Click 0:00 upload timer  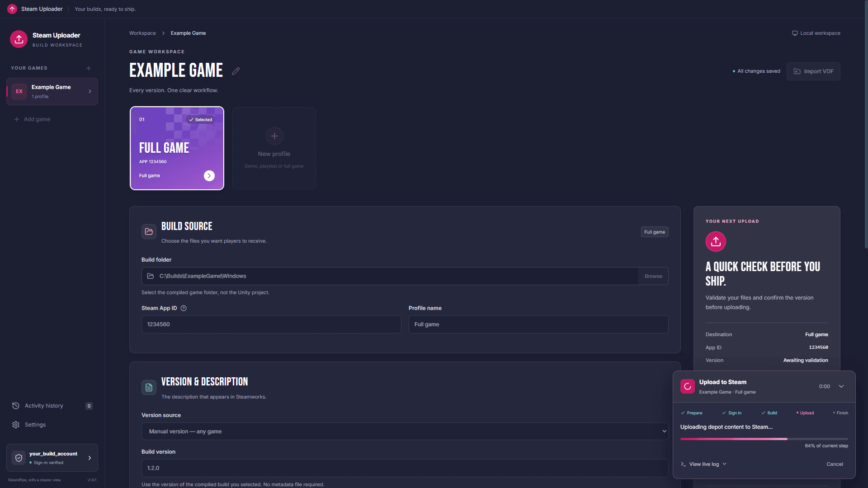(824, 386)
